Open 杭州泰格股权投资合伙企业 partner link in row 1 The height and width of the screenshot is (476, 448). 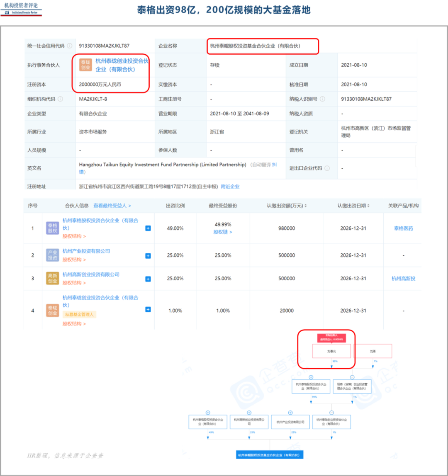point(100,224)
